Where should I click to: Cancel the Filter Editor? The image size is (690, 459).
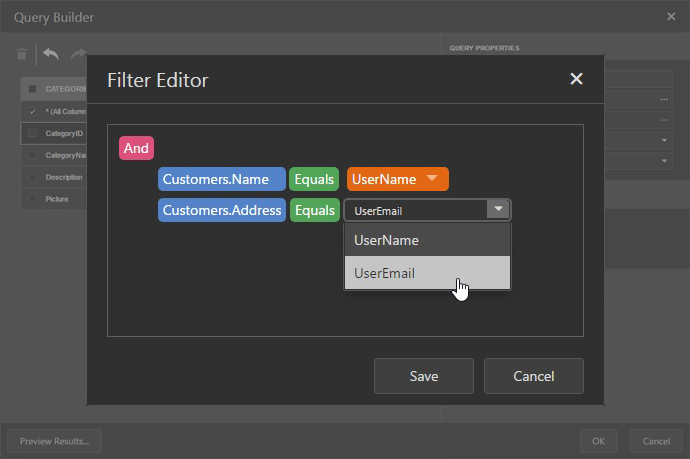click(534, 376)
